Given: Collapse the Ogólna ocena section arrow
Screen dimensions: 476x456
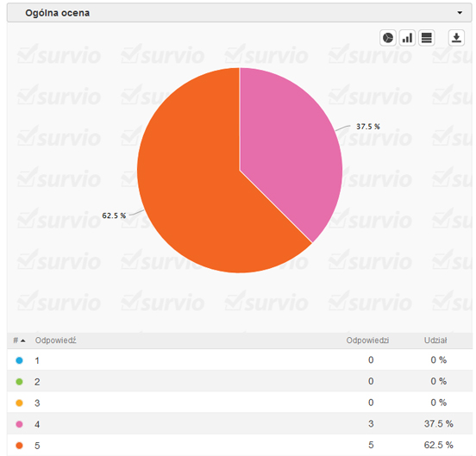Looking at the screenshot, I should (x=460, y=13).
